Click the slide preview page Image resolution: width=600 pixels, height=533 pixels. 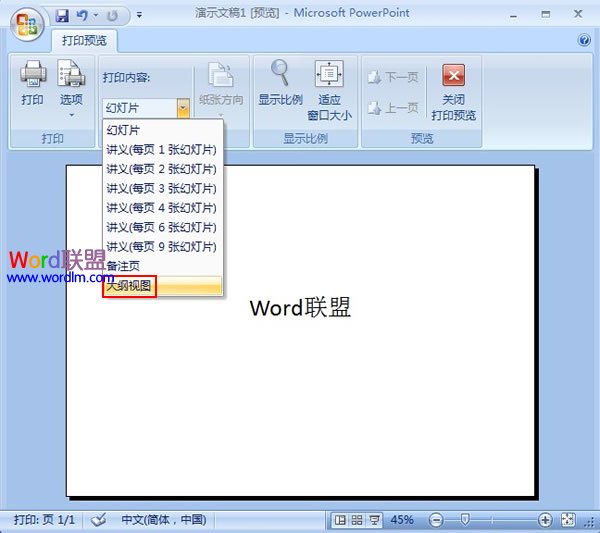click(x=300, y=331)
